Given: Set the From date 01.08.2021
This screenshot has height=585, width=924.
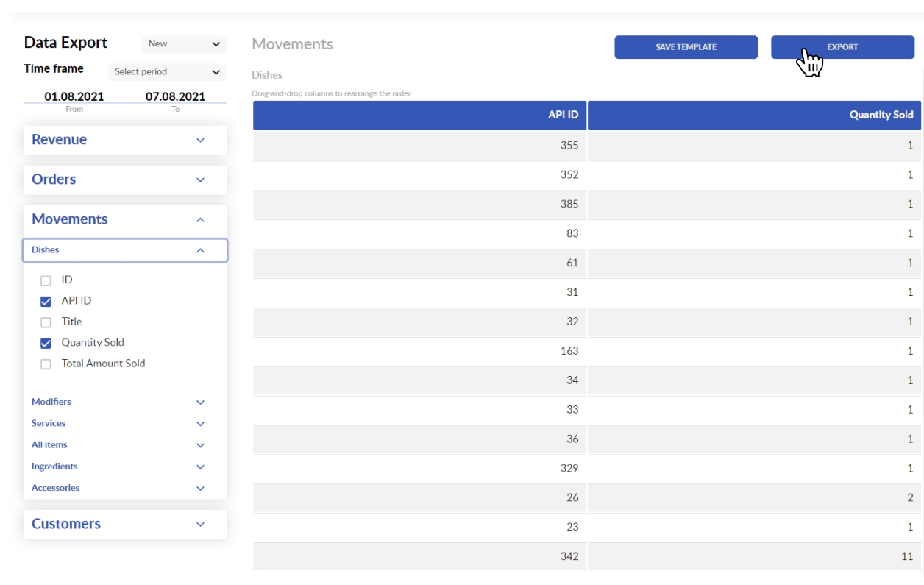Looking at the screenshot, I should (74, 96).
